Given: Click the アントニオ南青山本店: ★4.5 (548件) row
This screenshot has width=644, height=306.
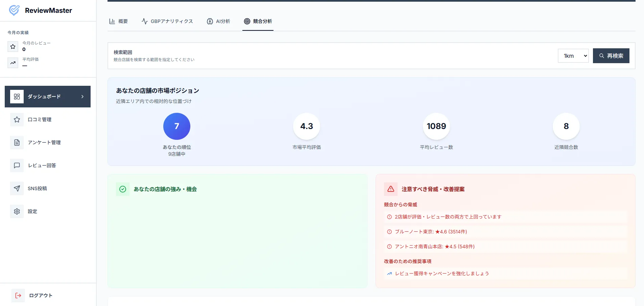Looking at the screenshot, I should coord(505,247).
